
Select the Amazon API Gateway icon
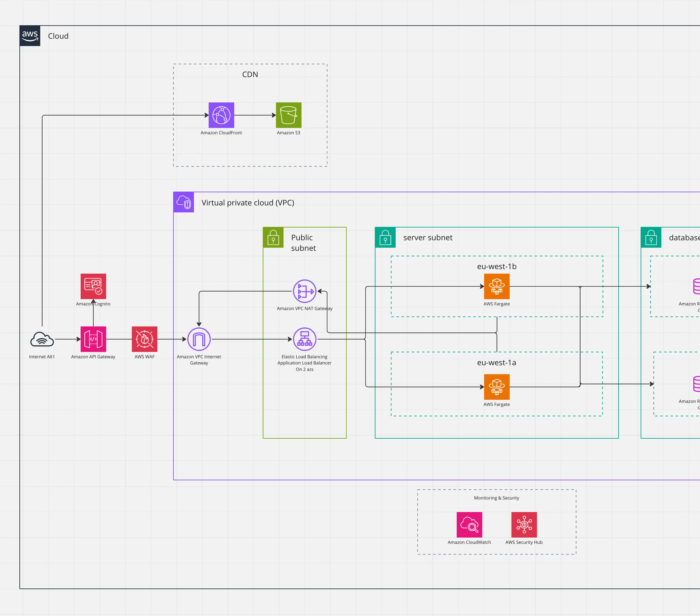click(x=93, y=339)
